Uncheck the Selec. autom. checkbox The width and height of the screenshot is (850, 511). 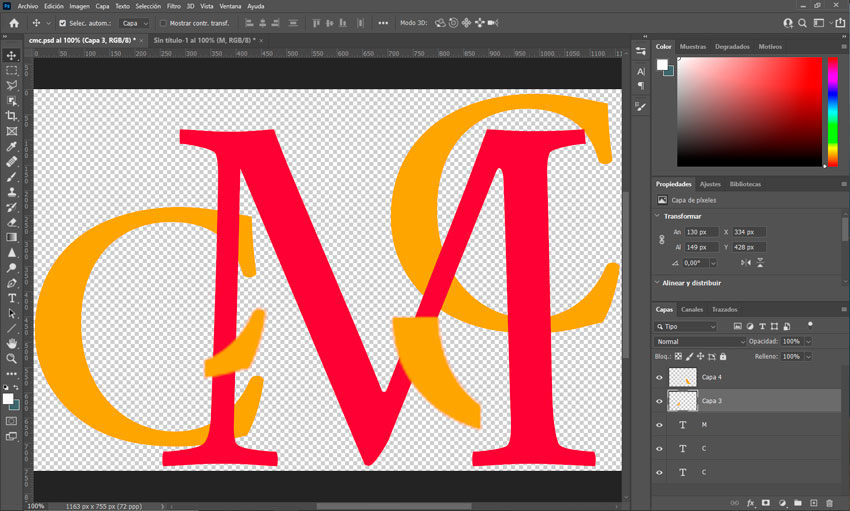pyautogui.click(x=63, y=23)
